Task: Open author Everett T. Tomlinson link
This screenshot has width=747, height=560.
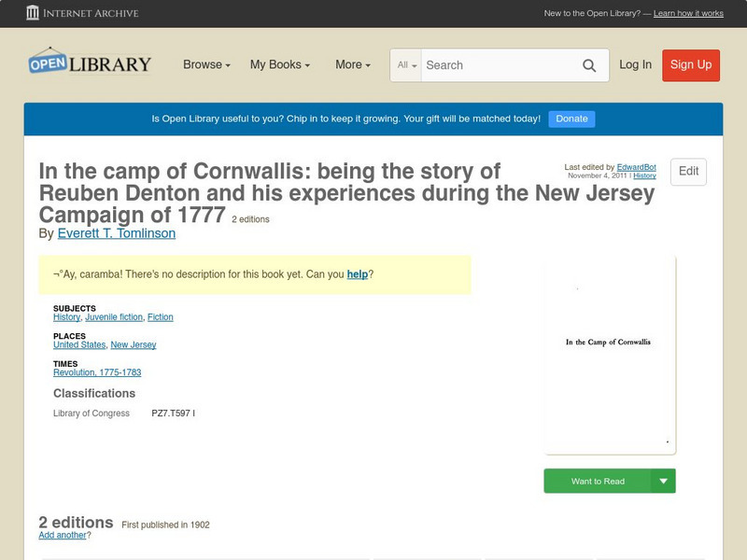Action: (117, 233)
